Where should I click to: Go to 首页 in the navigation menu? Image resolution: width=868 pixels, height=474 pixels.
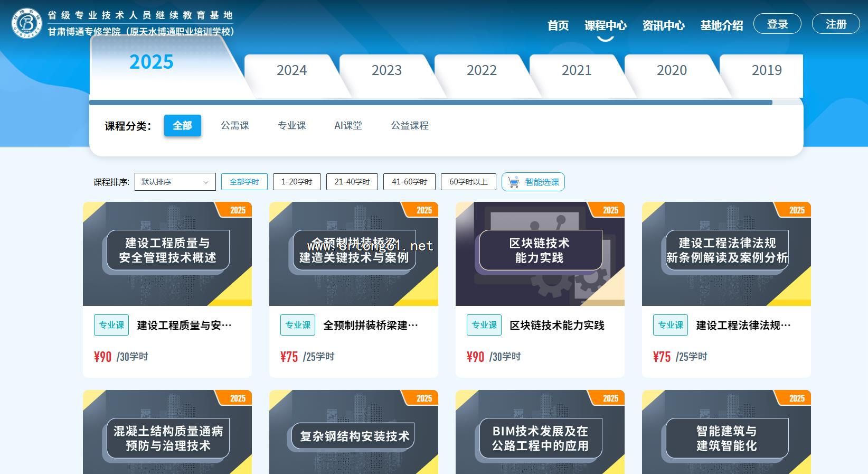[558, 25]
